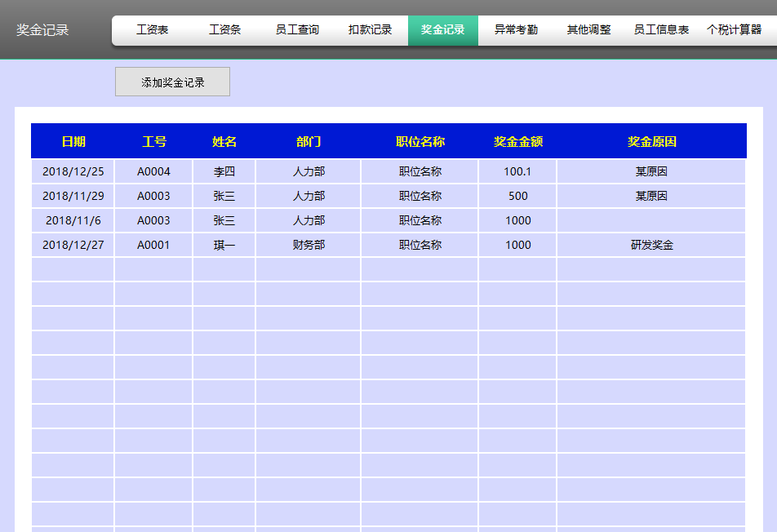Click the date cell 2018/12/25
The width and height of the screenshot is (777, 532).
pyautogui.click(x=72, y=171)
